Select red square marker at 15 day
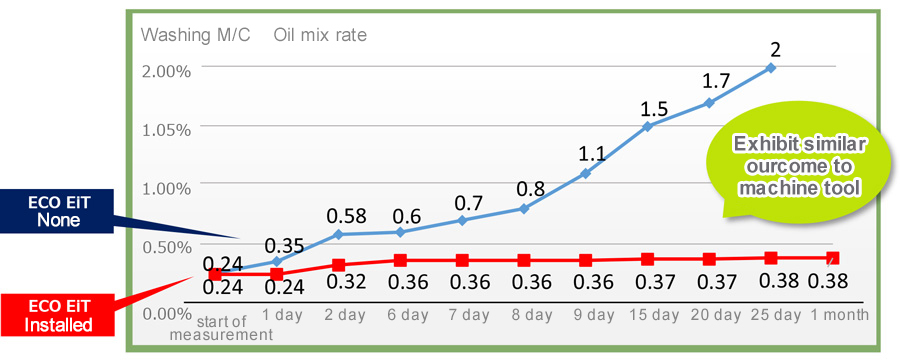This screenshot has height=362, width=900. click(x=647, y=259)
